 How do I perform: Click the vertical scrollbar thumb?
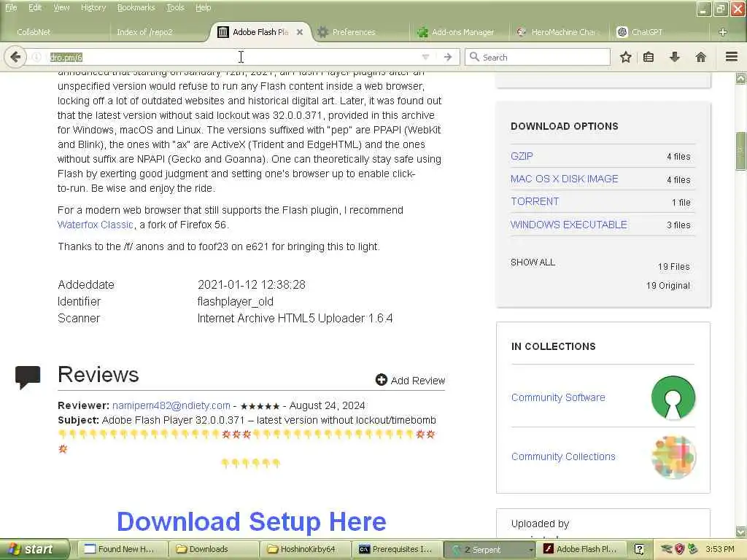click(x=741, y=151)
